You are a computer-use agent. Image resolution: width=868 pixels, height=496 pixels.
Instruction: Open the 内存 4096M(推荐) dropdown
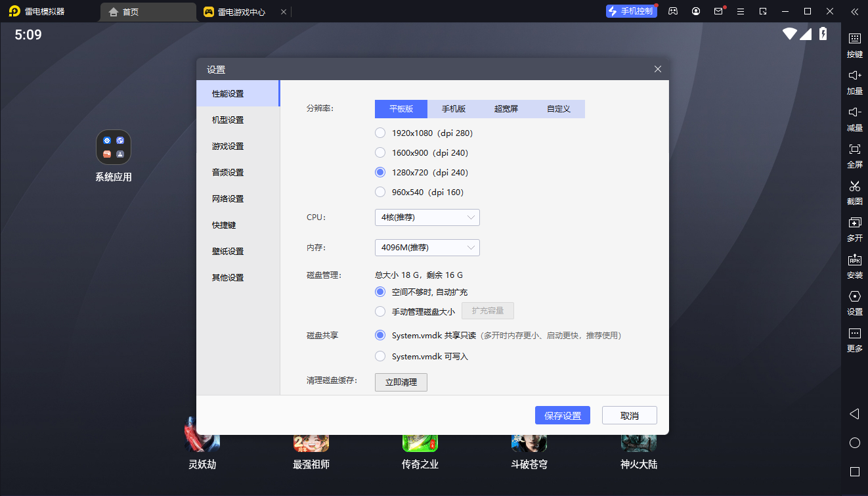[x=427, y=248]
